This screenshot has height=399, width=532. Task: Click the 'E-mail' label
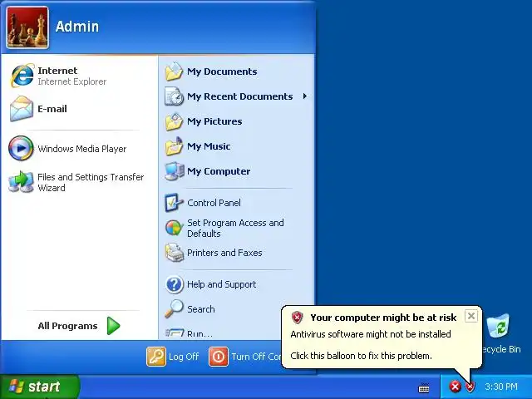coord(52,109)
